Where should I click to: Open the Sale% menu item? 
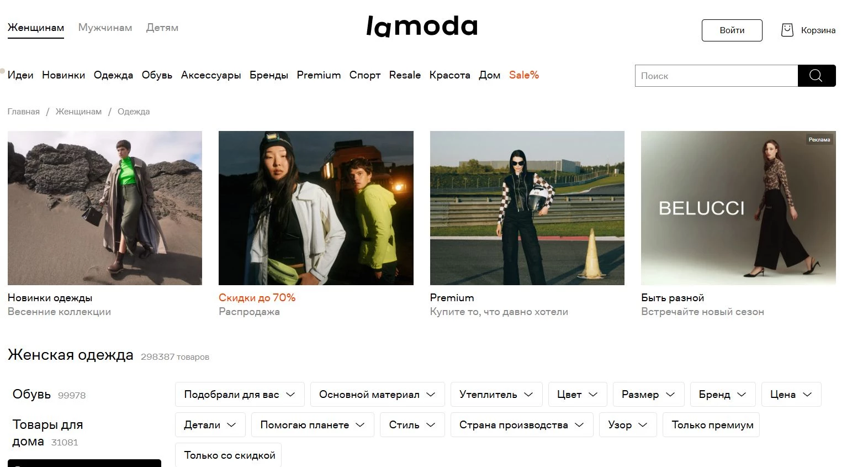524,75
